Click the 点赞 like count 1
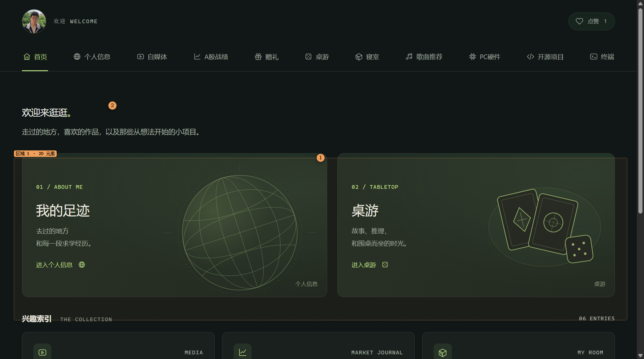Viewport: 644px width, 359px height. pyautogui.click(x=605, y=21)
